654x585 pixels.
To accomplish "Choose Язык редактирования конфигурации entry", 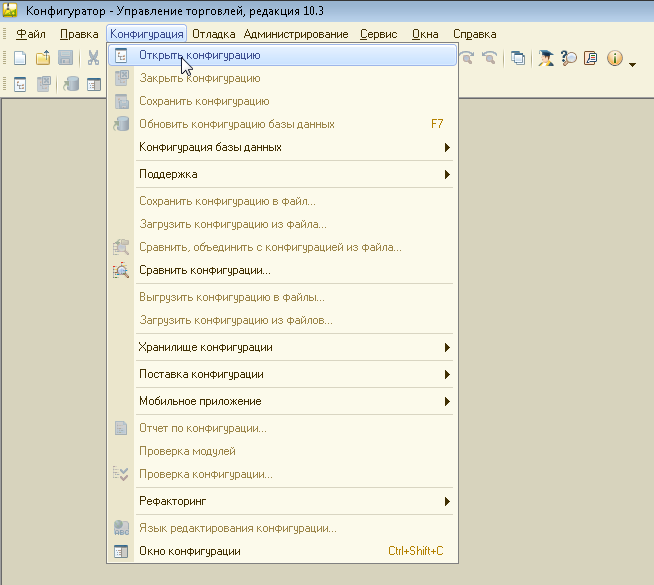I will click(x=282, y=528).
